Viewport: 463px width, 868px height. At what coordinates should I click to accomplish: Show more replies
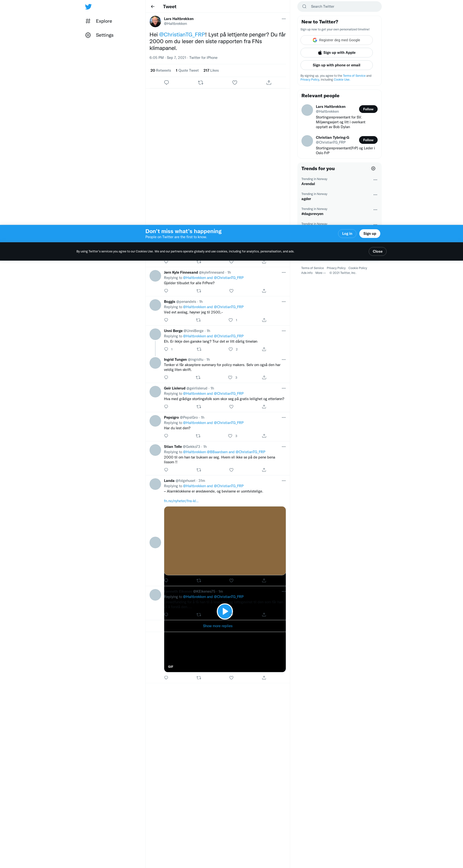pos(218,626)
